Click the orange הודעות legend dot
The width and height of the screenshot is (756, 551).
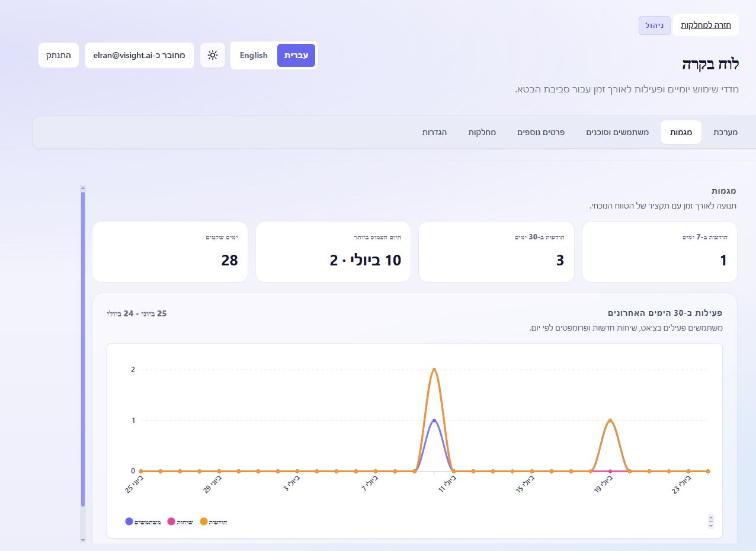(x=204, y=521)
